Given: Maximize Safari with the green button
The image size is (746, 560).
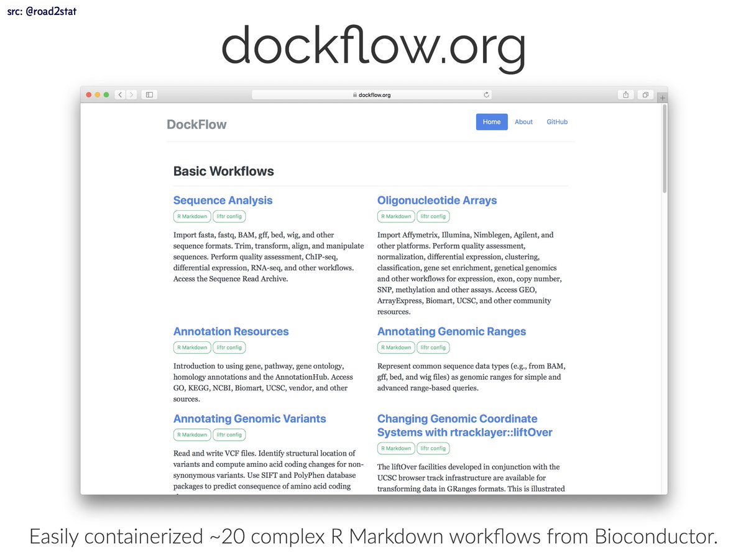Looking at the screenshot, I should 106,95.
